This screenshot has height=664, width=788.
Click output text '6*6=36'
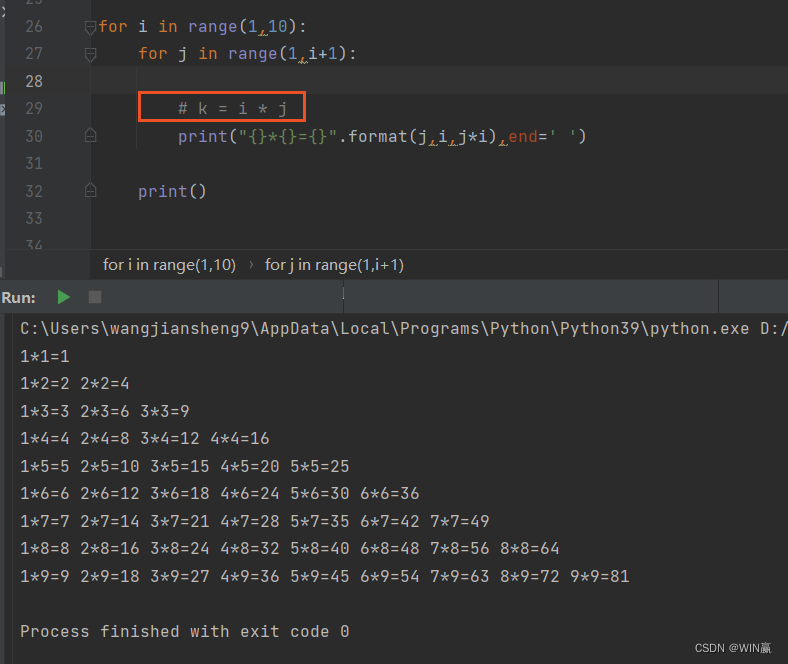[389, 493]
